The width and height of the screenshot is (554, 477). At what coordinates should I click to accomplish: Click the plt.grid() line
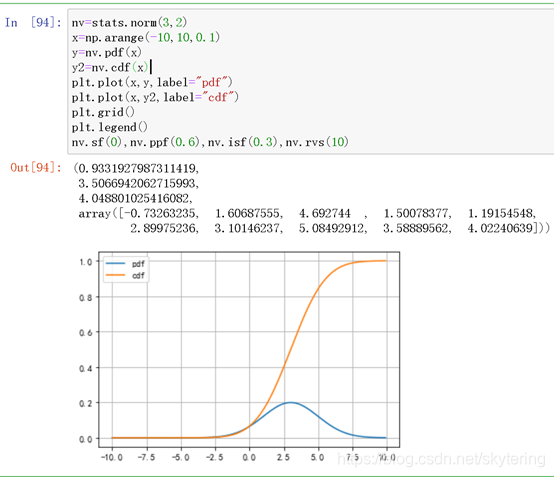point(103,113)
